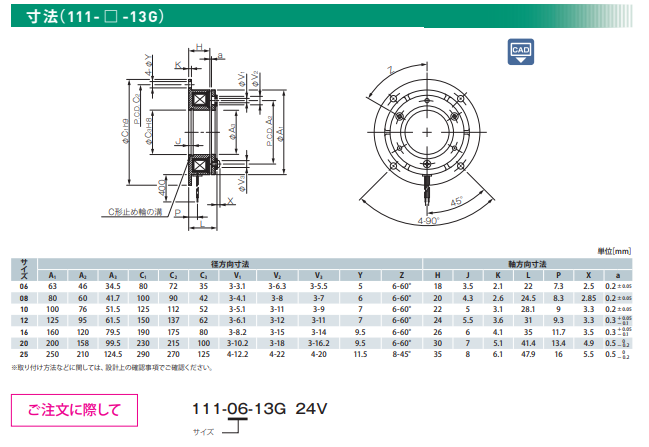Viewport: 649px width, 447px height.
Task: Select the size 12 table row
Action: (x=320, y=320)
